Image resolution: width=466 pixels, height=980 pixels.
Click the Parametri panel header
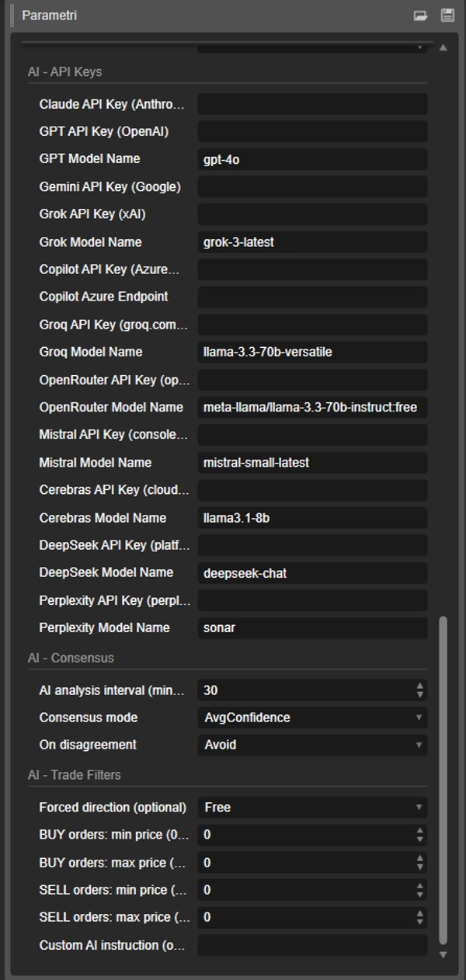point(47,14)
